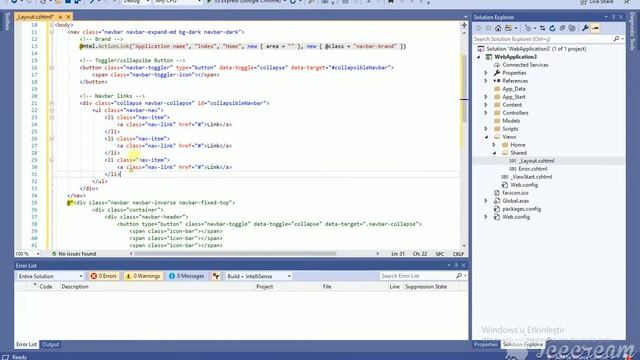640x360 pixels.
Task: Select Error.cshtml in Shared folder
Action: click(533, 169)
